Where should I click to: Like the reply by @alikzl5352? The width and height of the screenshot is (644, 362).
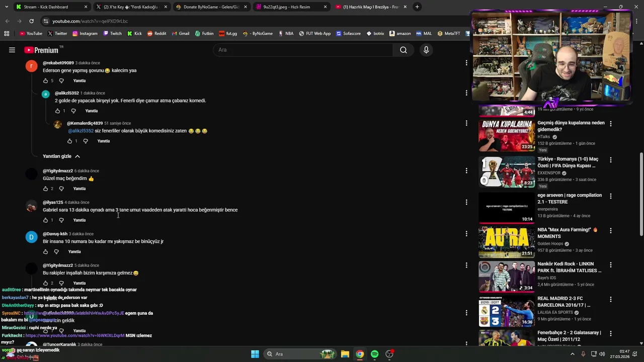pyautogui.click(x=58, y=111)
